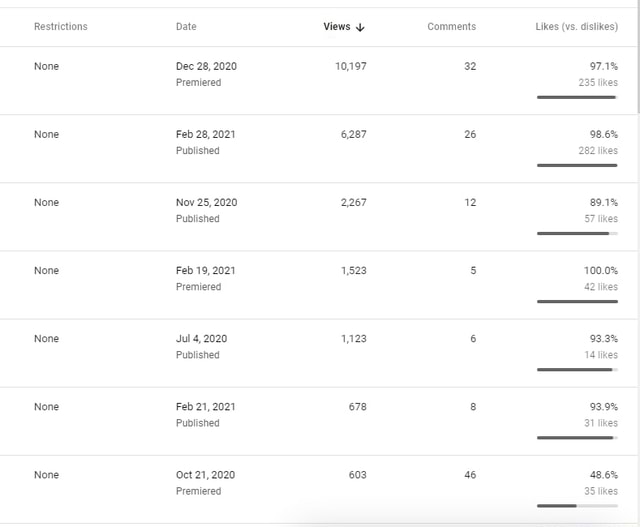Screen dimensions: 640x527
Task: Click the 97.1% likes ratio bar
Action: 577,97
